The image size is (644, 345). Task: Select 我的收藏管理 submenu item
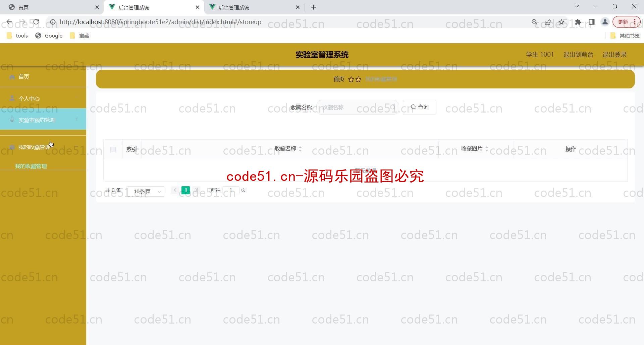point(31,166)
